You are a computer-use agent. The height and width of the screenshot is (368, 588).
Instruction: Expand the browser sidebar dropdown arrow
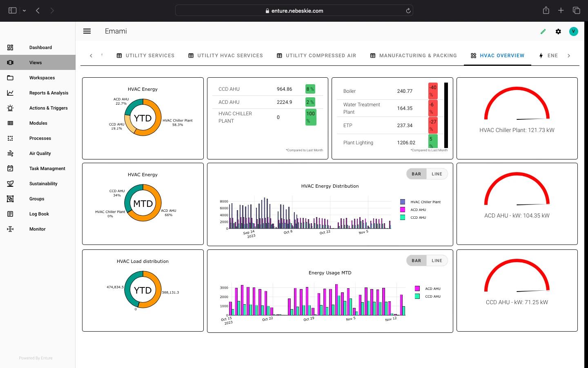(x=24, y=11)
